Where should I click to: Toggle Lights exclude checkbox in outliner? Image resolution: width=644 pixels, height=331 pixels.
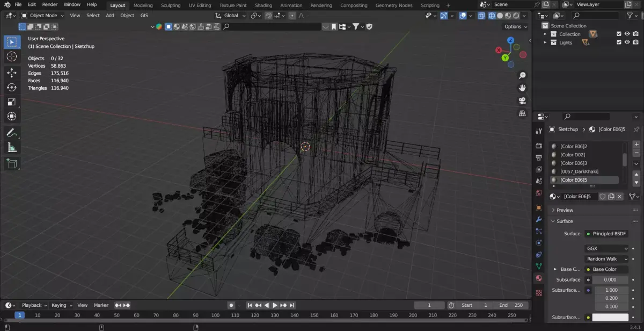[619, 42]
